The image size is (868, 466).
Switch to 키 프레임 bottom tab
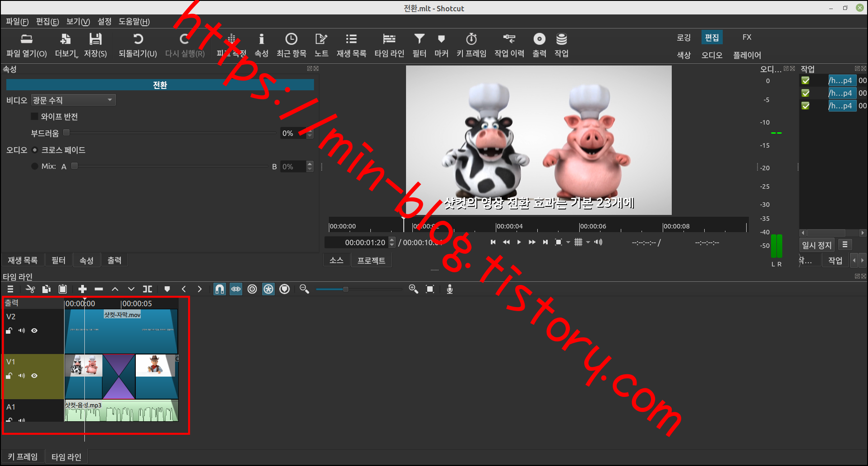tap(23, 457)
